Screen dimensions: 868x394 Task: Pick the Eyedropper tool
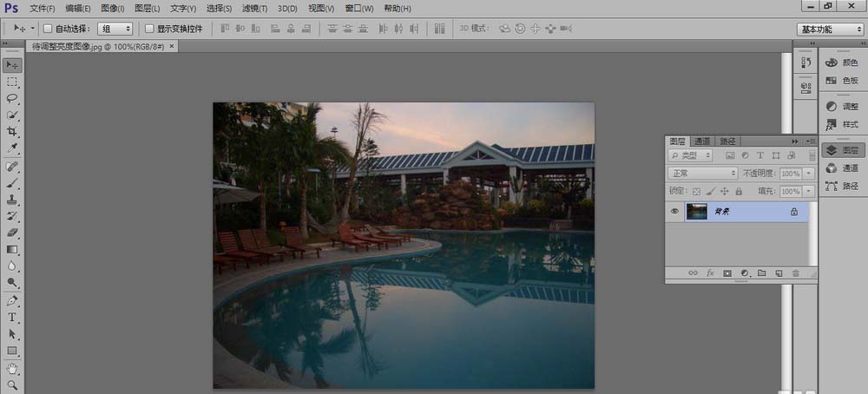pyautogui.click(x=12, y=148)
